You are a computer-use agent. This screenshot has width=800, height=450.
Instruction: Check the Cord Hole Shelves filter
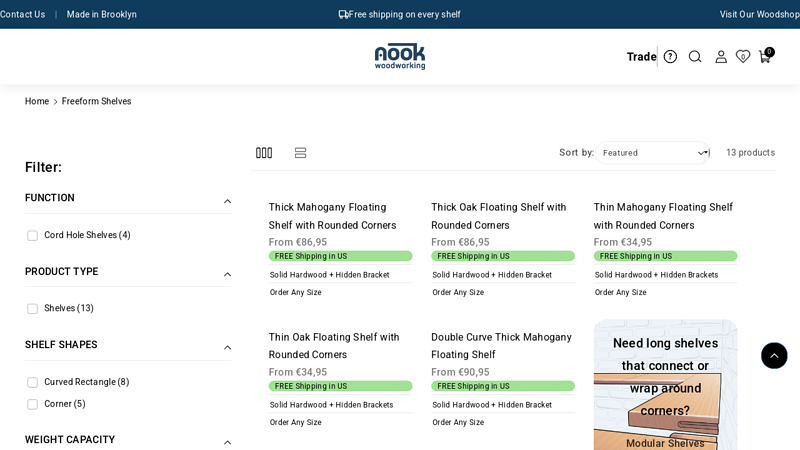(x=33, y=236)
